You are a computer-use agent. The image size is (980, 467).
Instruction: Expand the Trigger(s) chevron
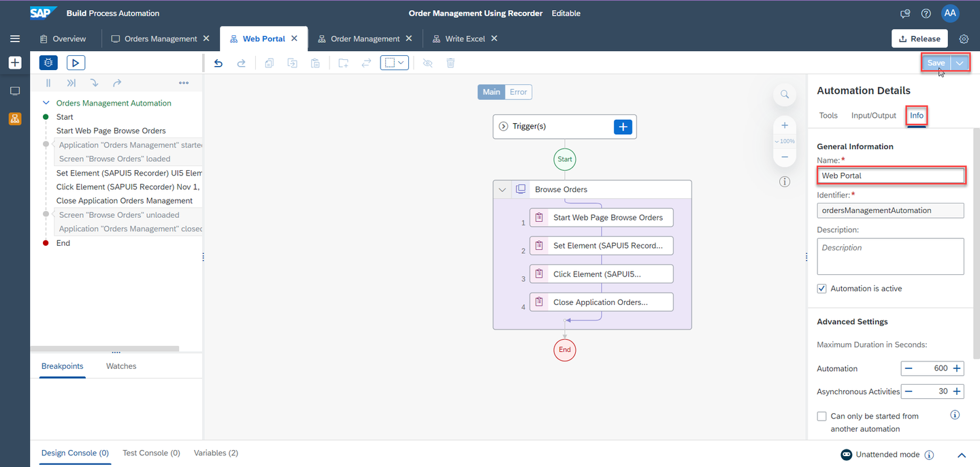pyautogui.click(x=504, y=126)
